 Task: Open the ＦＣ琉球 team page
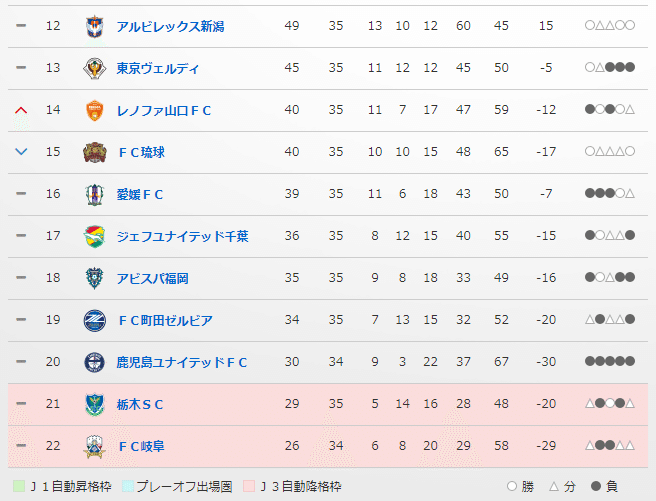pos(142,152)
